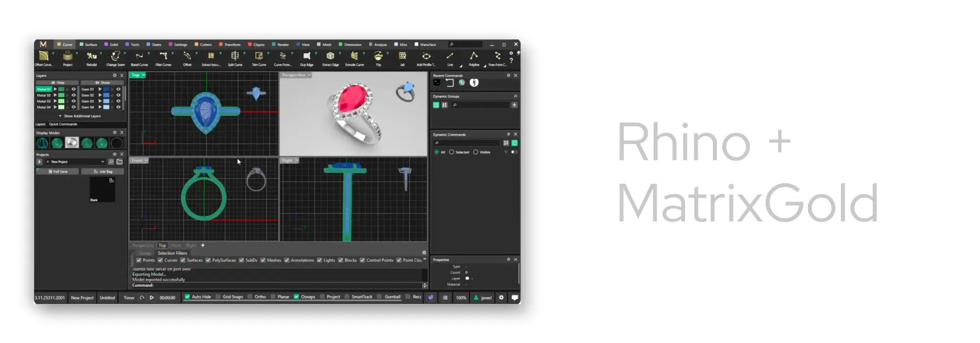Screen dimensions: 980x343
Task: Click the settings gear in status bar
Action: click(501, 297)
